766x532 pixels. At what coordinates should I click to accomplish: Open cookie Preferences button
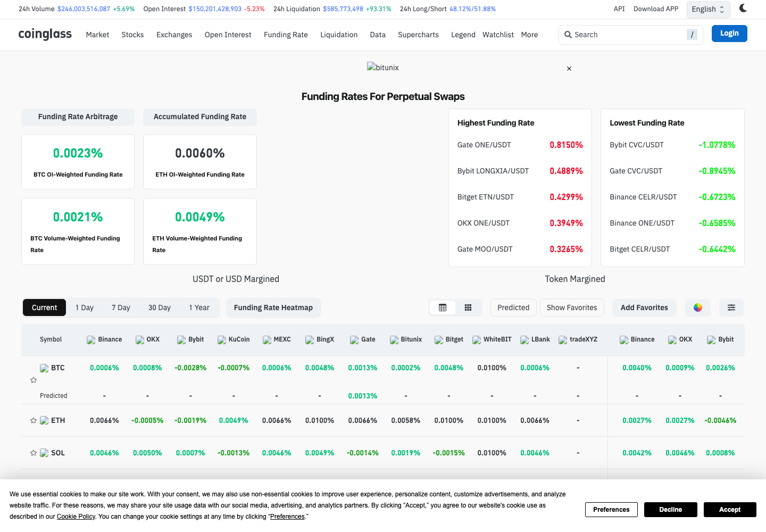click(x=611, y=510)
